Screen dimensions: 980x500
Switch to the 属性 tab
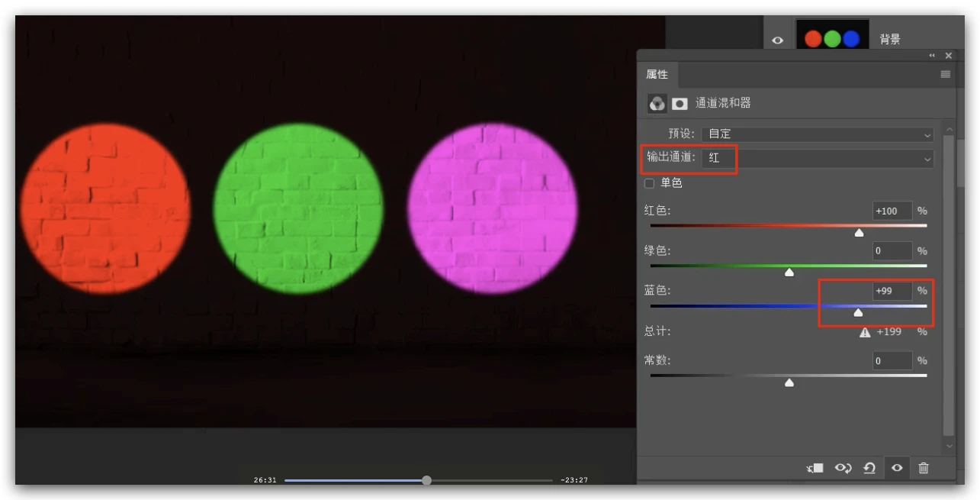point(657,74)
